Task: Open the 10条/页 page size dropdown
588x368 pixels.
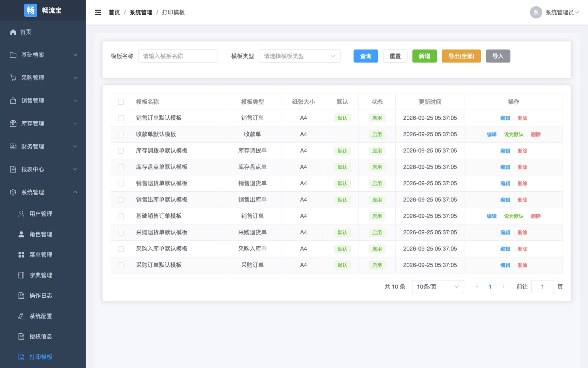Action: click(x=438, y=287)
